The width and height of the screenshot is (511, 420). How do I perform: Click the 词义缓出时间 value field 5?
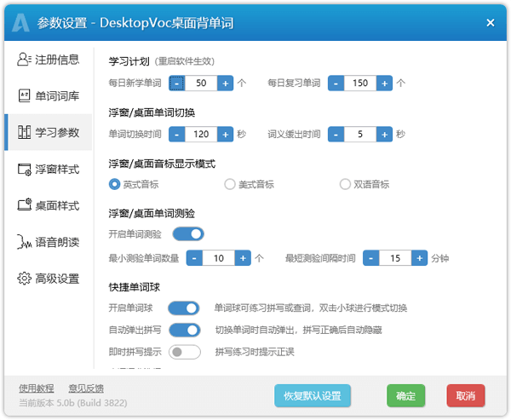click(x=360, y=134)
